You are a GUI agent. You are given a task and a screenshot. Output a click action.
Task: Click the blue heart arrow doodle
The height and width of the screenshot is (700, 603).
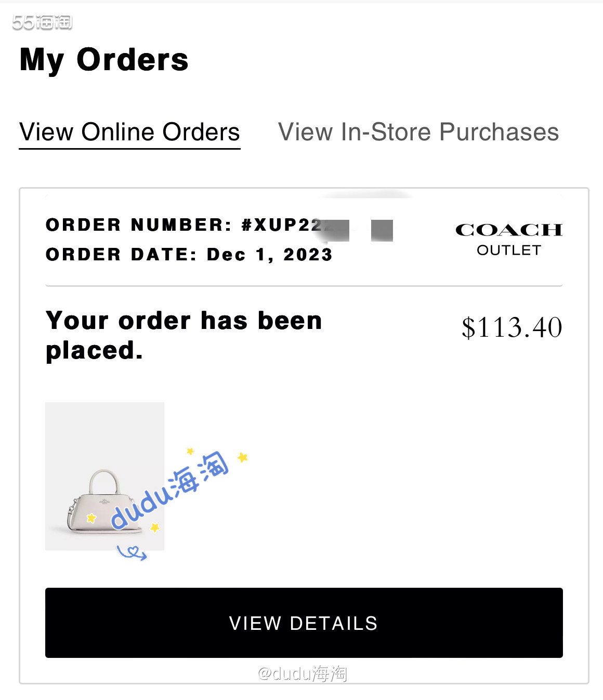tap(132, 552)
